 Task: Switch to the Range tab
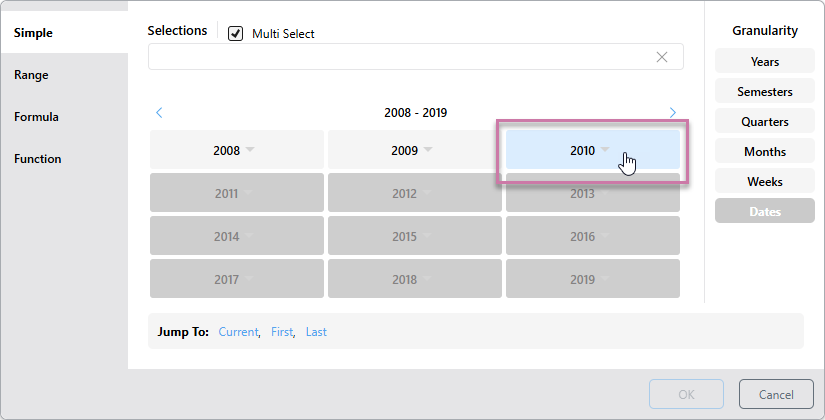click(x=31, y=75)
